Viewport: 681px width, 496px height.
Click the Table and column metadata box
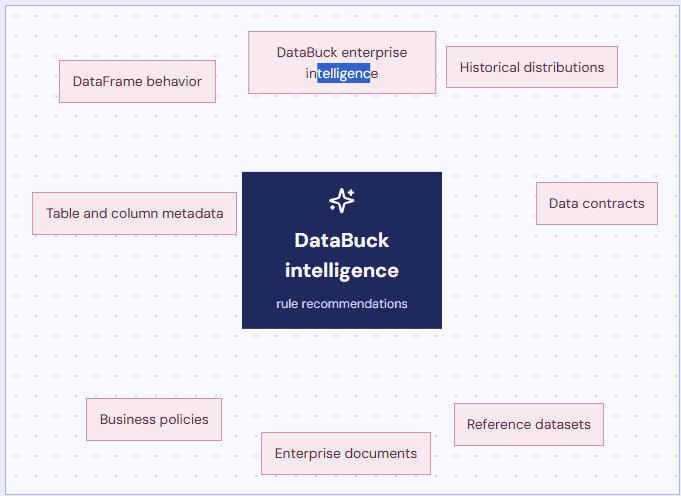(x=134, y=214)
